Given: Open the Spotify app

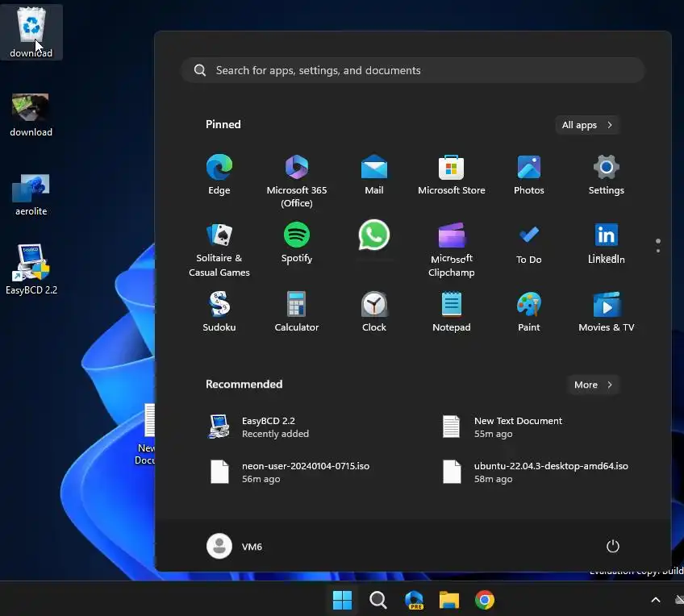Looking at the screenshot, I should click(x=297, y=243).
